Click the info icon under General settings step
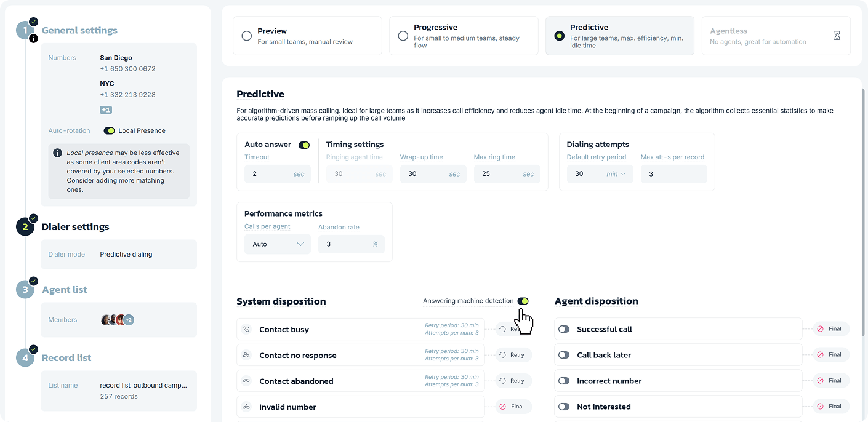The height and width of the screenshot is (422, 868). pos(33,38)
